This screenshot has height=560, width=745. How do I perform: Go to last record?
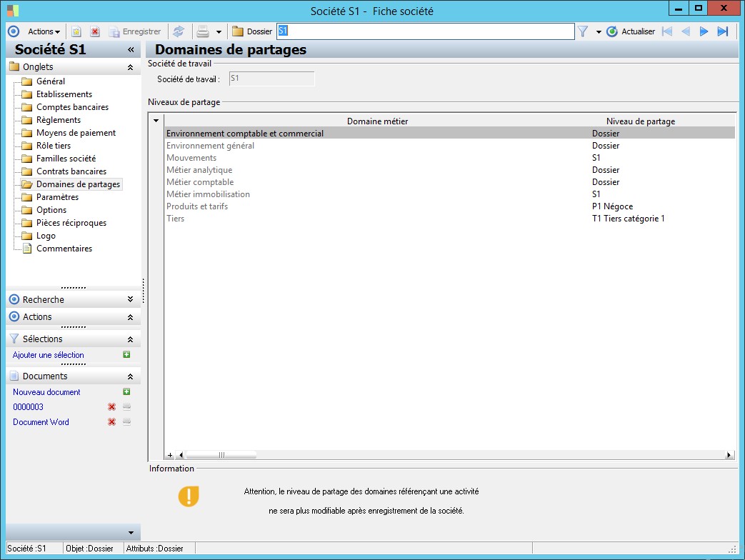click(723, 31)
